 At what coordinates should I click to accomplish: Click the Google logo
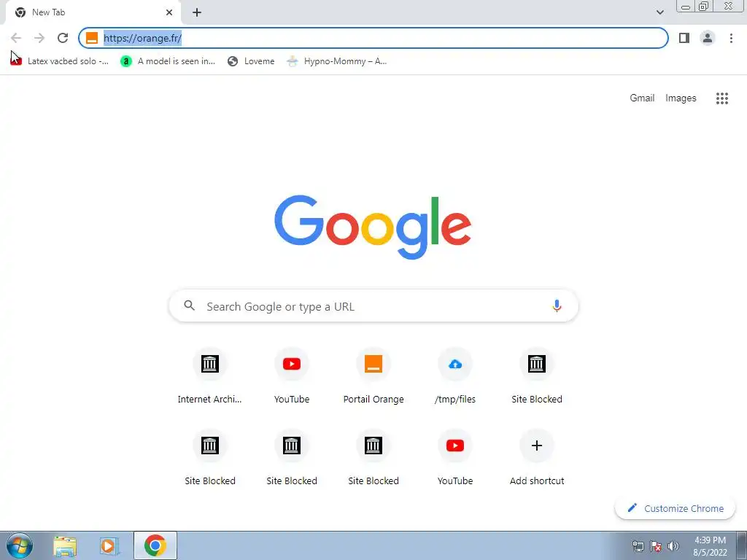click(x=373, y=227)
